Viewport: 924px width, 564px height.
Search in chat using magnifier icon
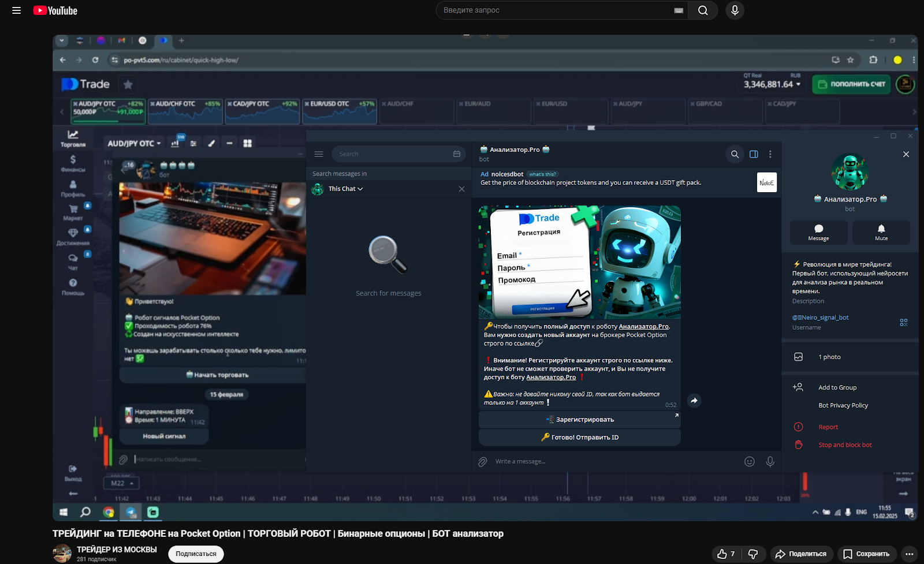pyautogui.click(x=735, y=154)
